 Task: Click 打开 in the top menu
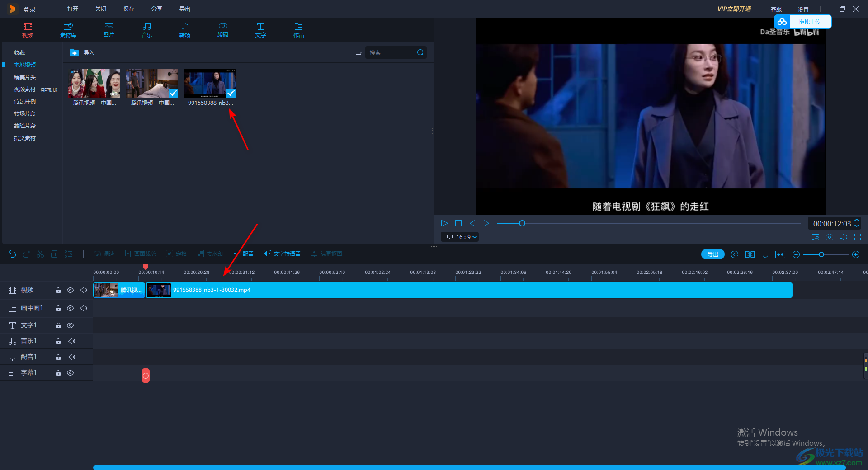pyautogui.click(x=73, y=9)
